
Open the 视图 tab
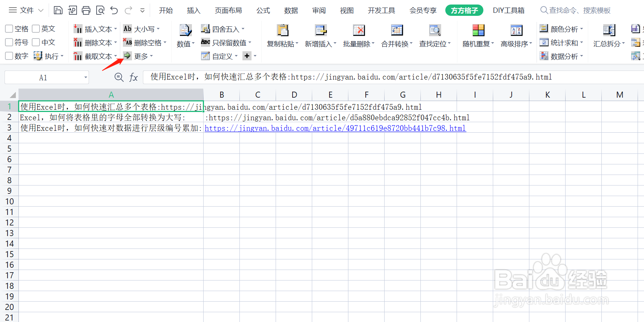pyautogui.click(x=347, y=11)
